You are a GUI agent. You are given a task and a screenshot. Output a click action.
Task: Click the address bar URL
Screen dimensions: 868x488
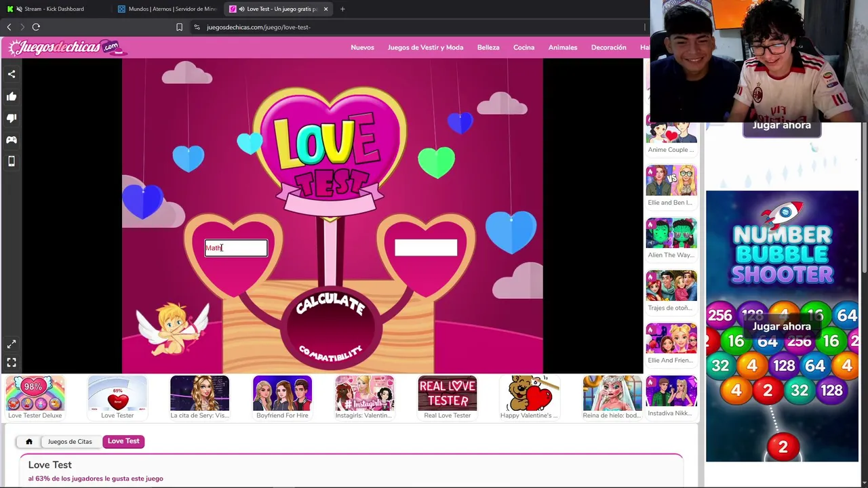[258, 27]
